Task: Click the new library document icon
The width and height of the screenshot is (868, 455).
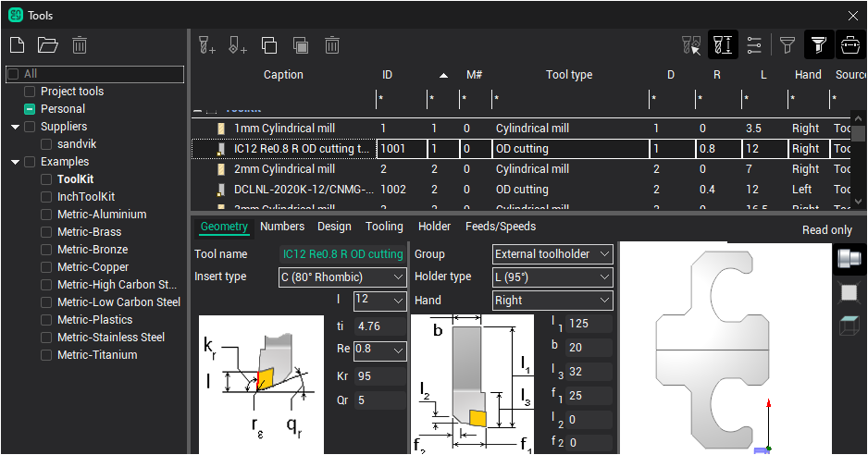Action: click(x=17, y=44)
